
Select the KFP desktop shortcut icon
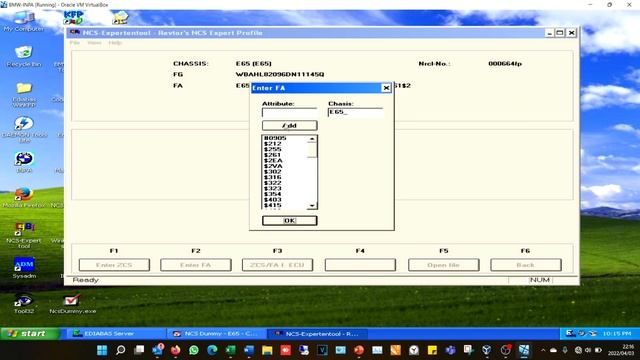pos(73,18)
